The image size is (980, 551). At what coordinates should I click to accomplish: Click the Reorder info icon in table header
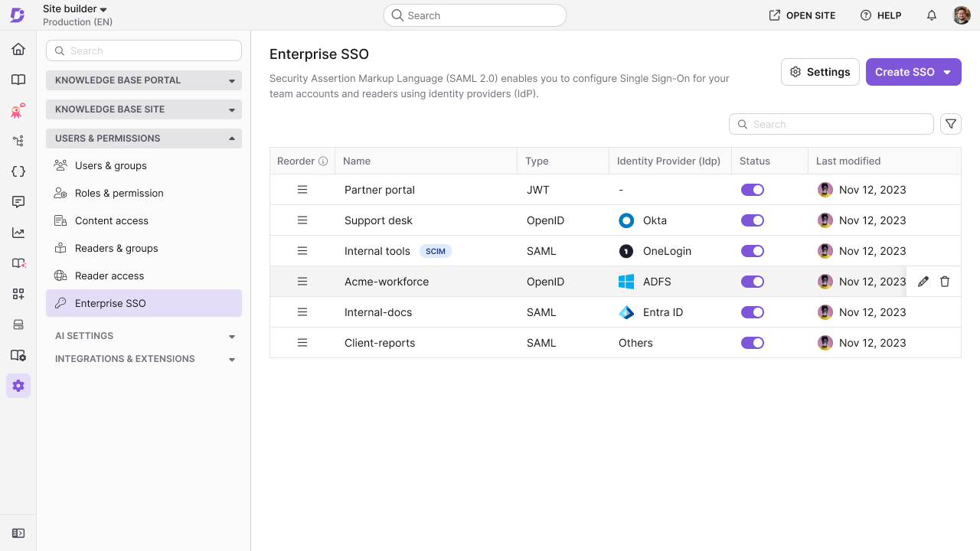point(323,161)
